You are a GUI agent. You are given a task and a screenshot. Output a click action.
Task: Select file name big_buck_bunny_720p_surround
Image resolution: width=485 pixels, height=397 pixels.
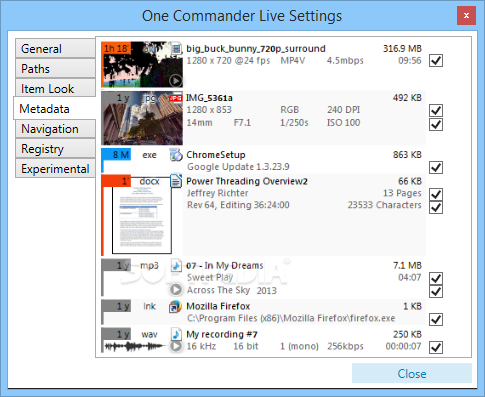click(256, 49)
